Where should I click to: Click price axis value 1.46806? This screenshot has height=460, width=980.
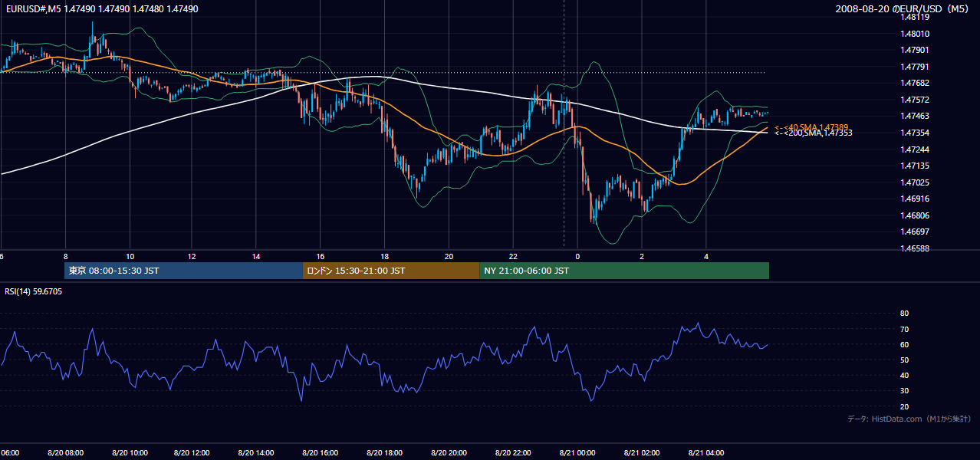coord(916,215)
